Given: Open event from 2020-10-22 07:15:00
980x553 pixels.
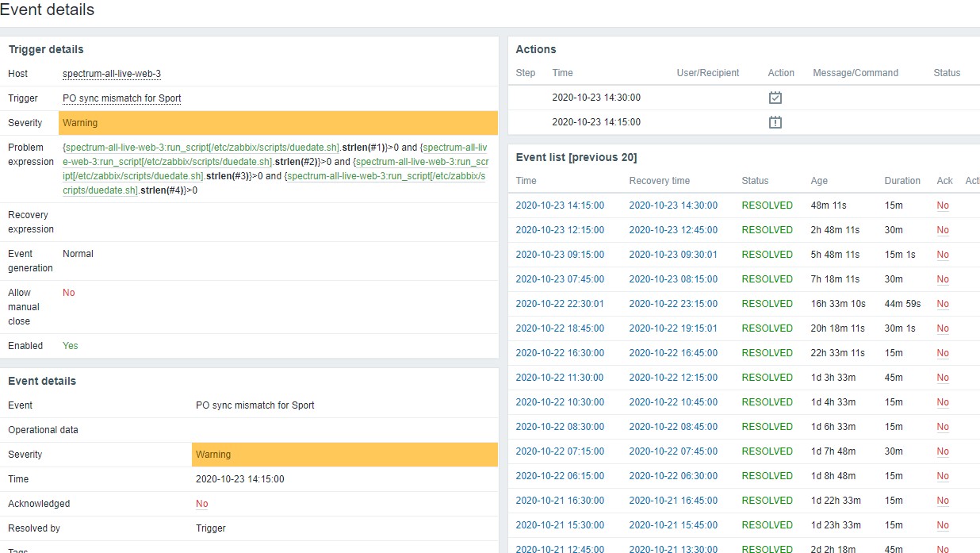Looking at the screenshot, I should [x=559, y=451].
